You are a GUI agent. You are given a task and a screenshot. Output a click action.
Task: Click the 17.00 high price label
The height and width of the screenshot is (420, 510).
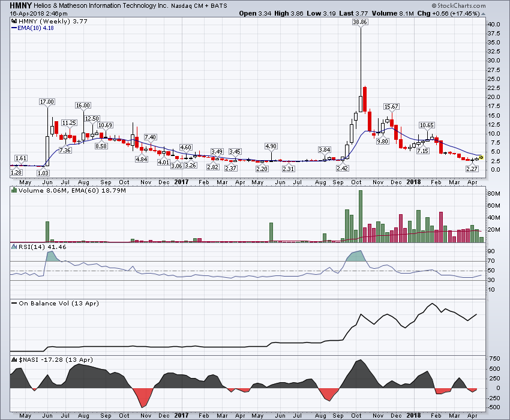click(x=47, y=101)
